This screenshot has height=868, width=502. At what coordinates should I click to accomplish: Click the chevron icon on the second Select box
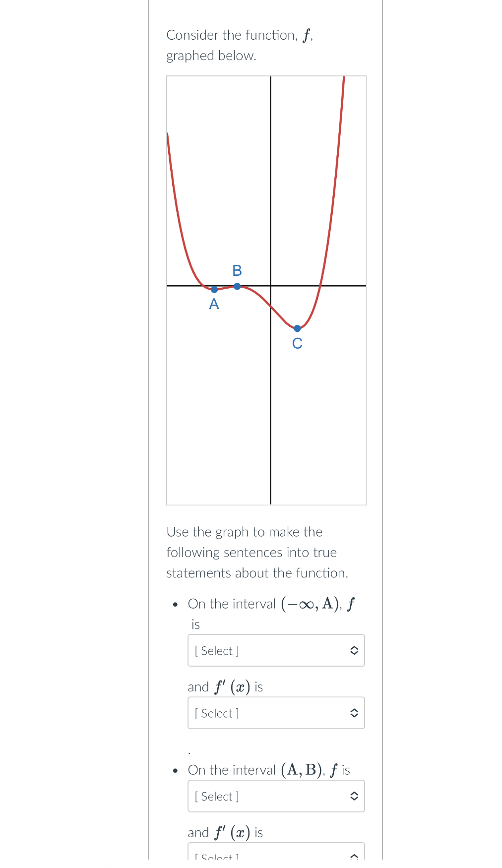[x=354, y=713]
